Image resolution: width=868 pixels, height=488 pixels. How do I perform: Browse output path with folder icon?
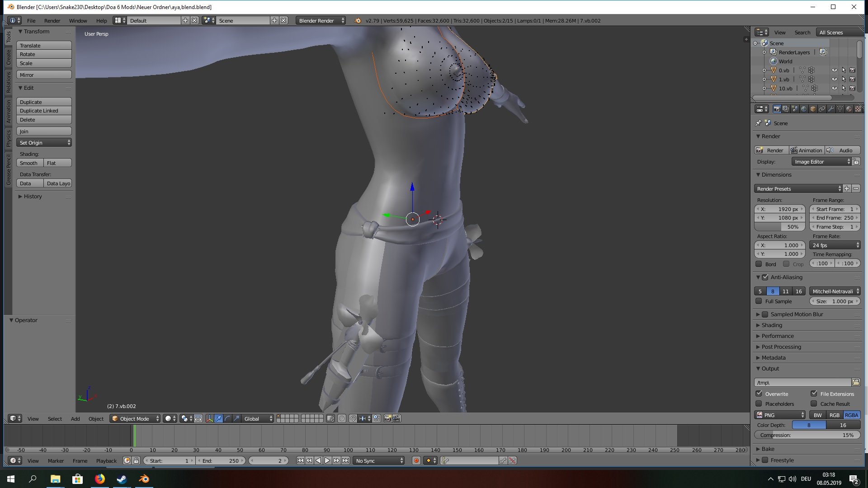tap(856, 382)
